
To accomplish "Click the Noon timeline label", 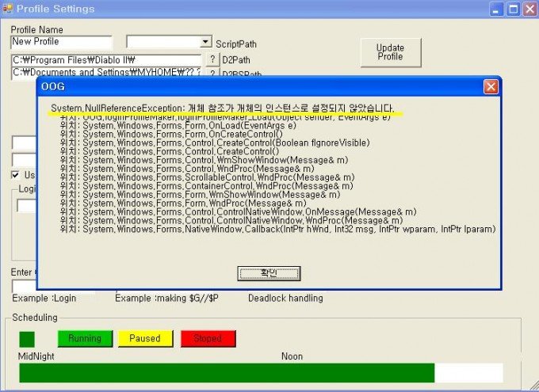I will click(x=292, y=356).
